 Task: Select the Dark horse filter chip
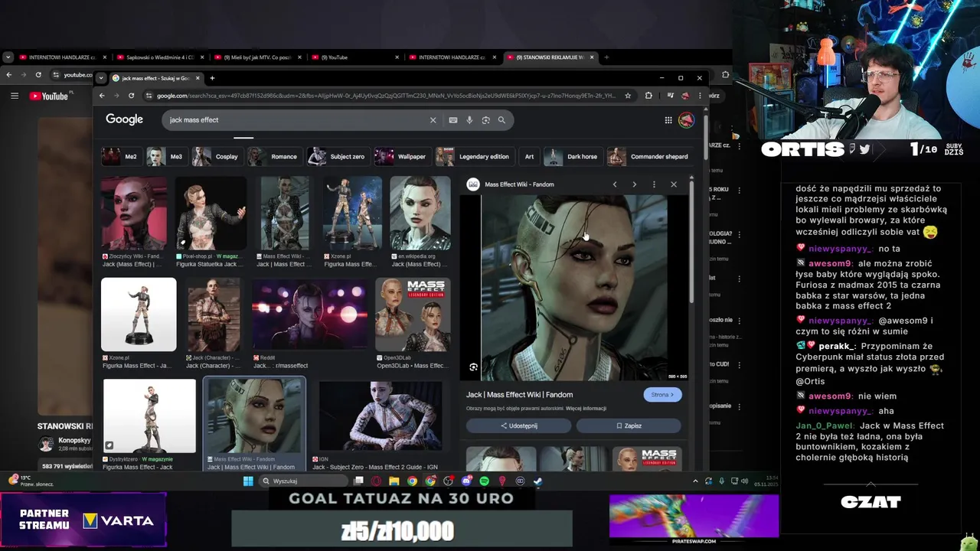[x=572, y=157]
